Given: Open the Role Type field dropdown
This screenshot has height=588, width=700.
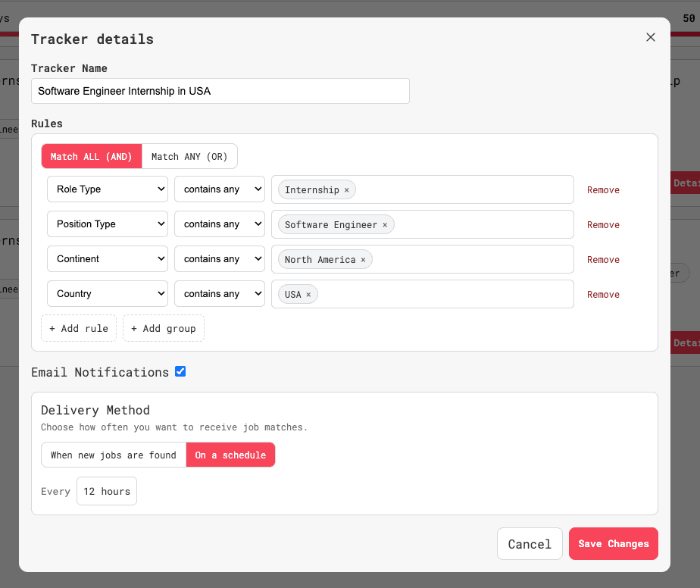Looking at the screenshot, I should [108, 189].
